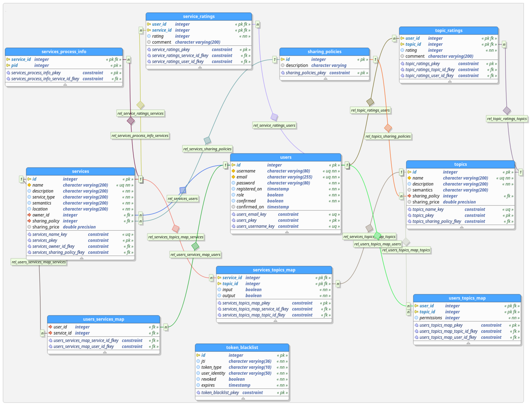Select the sharing_policies table title
Viewport: 532px width, 406px height.
point(324,51)
